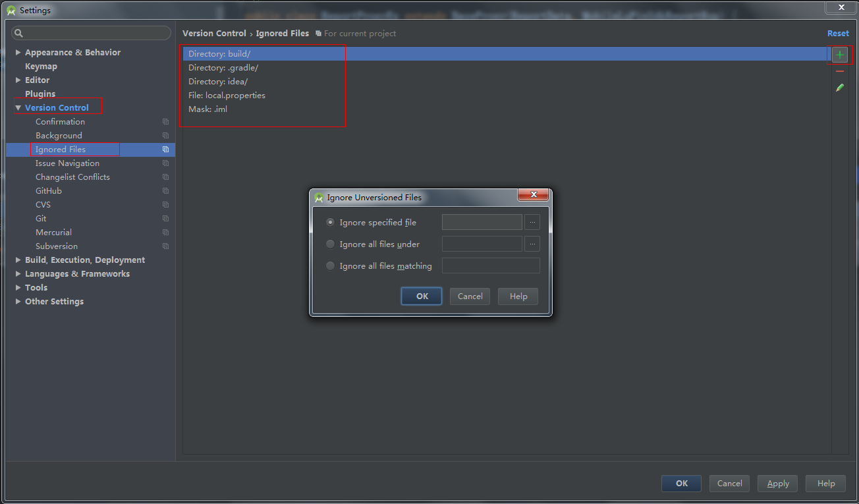859x504 pixels.
Task: Click project-level icon beside Subversion
Action: click(165, 246)
